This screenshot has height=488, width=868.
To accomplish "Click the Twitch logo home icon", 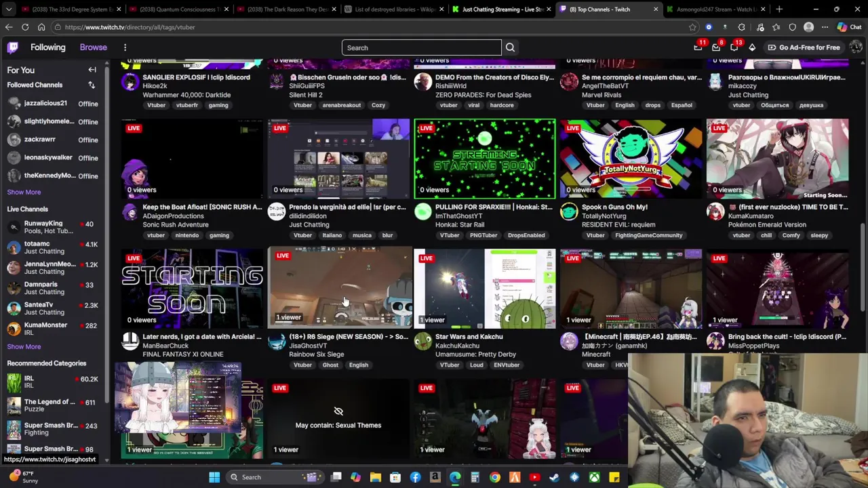I will [13, 47].
